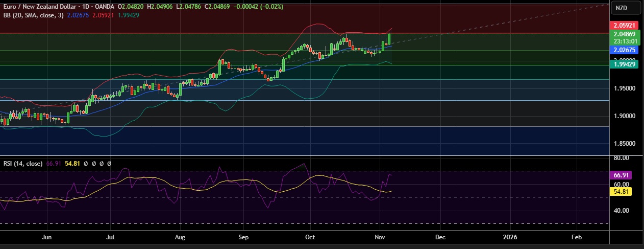This screenshot has height=249, width=644.
Task: Click the Jun label on time axis
Action: (47, 237)
